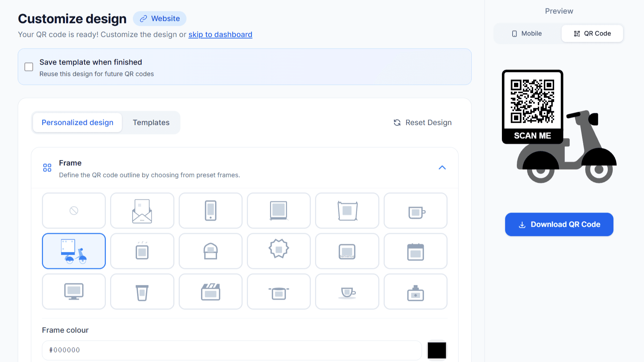Open the Templates tab
Image resolution: width=644 pixels, height=362 pixels.
click(151, 122)
